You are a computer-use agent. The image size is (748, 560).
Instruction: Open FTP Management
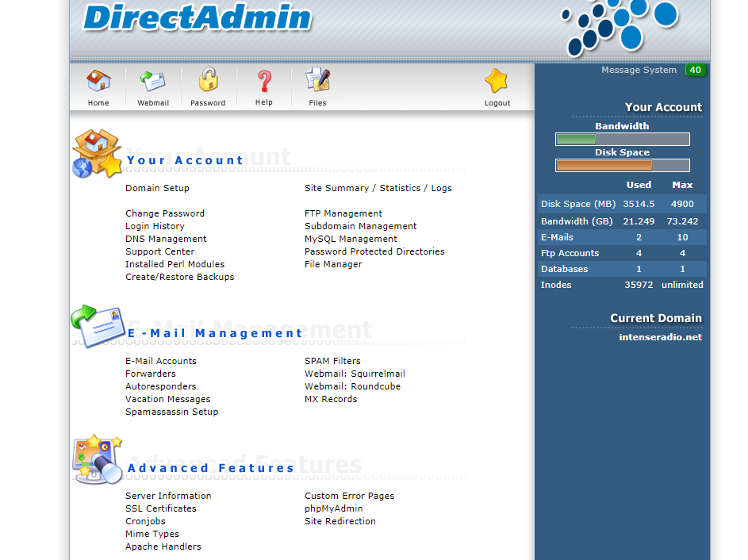343,213
